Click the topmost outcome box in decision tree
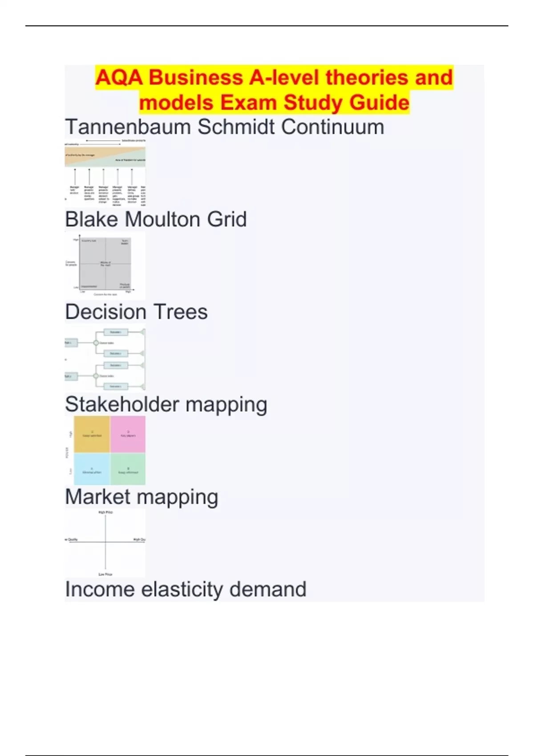 (116, 332)
